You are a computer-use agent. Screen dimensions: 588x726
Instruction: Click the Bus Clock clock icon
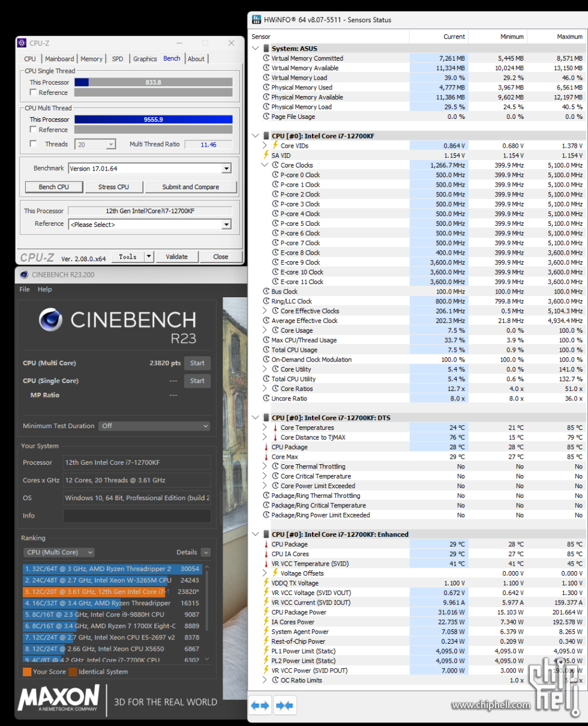click(266, 291)
